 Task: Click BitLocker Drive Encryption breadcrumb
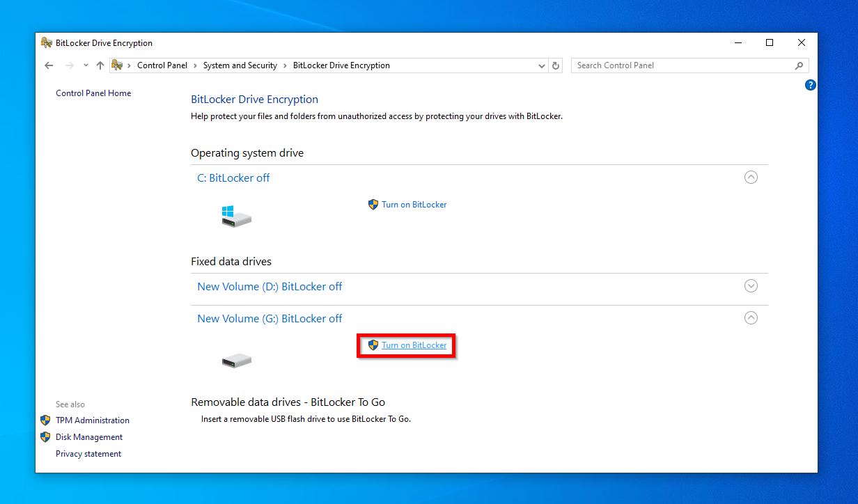click(x=341, y=65)
